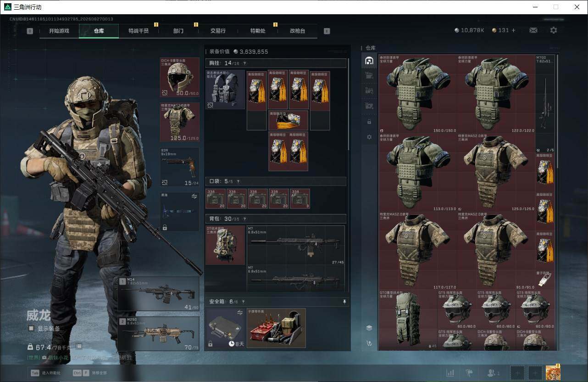The image size is (588, 382).
Task: Select the M250 secondary weapon slot
Action: click(x=159, y=334)
